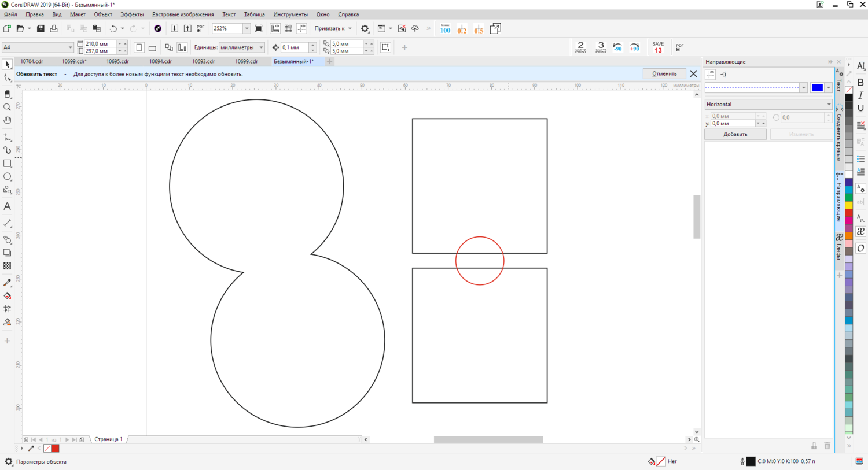
Task: Click the full-screen preview icon
Action: click(259, 28)
